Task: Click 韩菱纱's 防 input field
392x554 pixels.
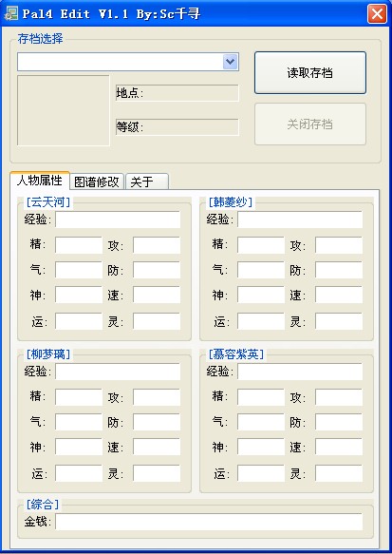Action: 339,270
